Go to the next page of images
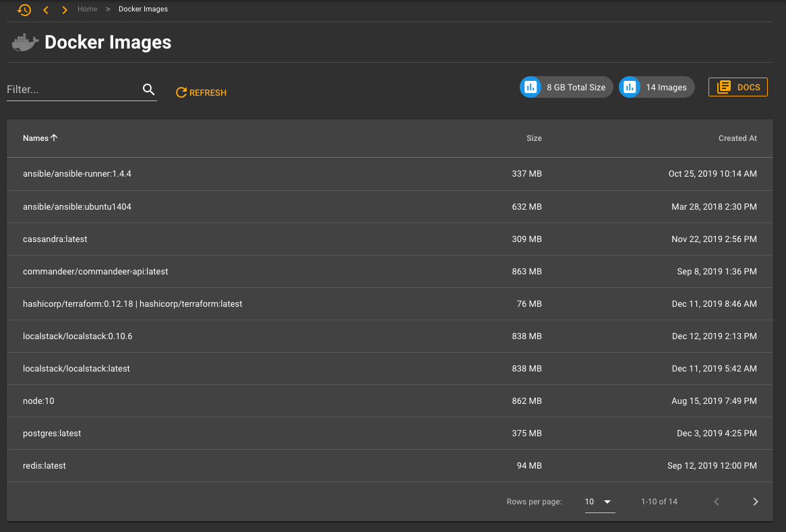786x532 pixels. (756, 502)
